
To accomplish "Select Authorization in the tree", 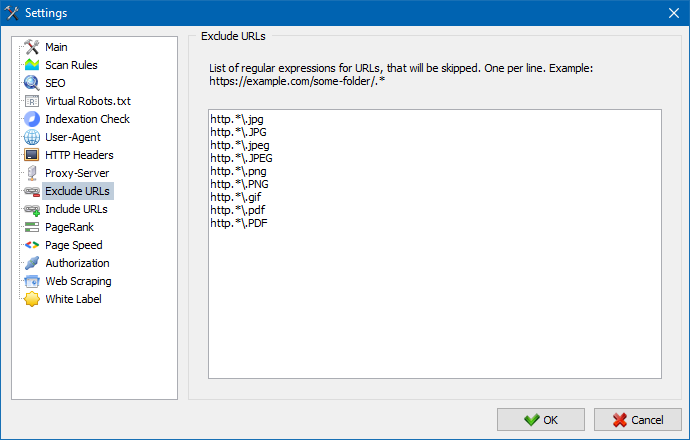I will click(x=77, y=263).
